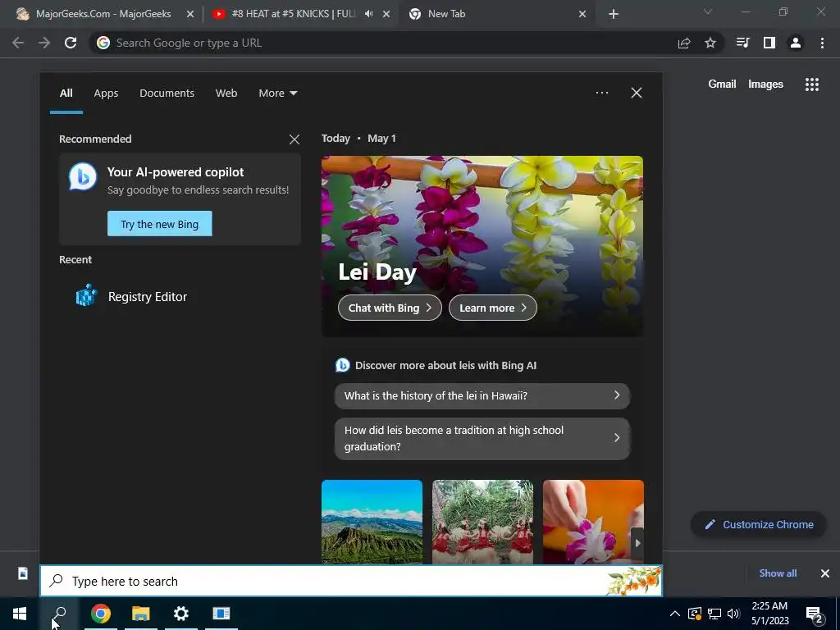Reload the page in Chrome
The width and height of the screenshot is (840, 630).
(x=71, y=43)
